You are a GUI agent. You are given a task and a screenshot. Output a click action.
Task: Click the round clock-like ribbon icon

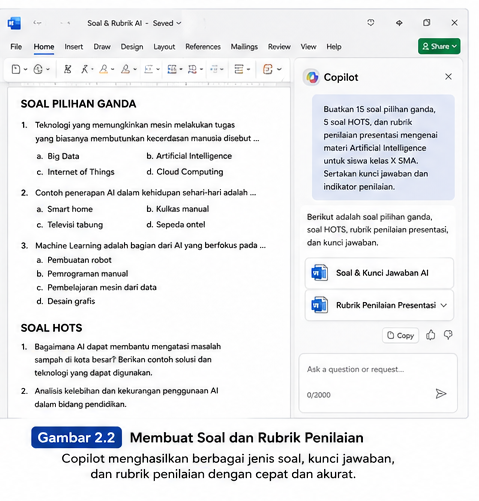38,69
